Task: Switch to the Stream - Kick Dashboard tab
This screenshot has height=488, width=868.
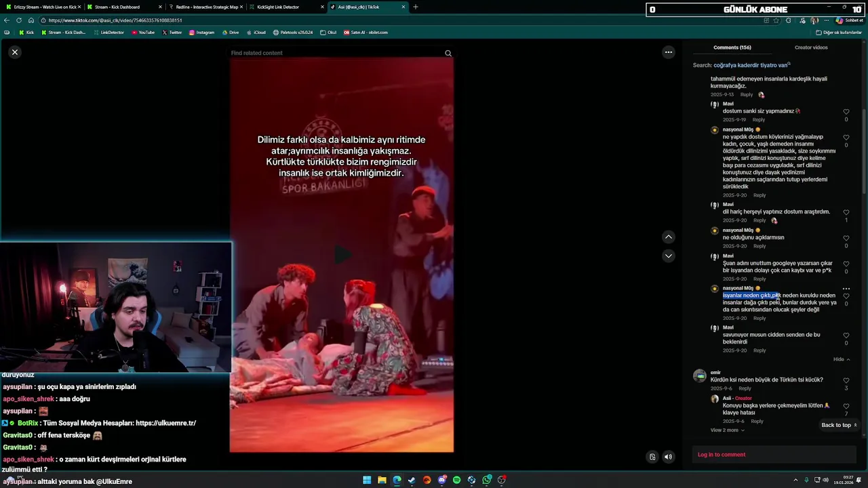Action: click(x=122, y=7)
